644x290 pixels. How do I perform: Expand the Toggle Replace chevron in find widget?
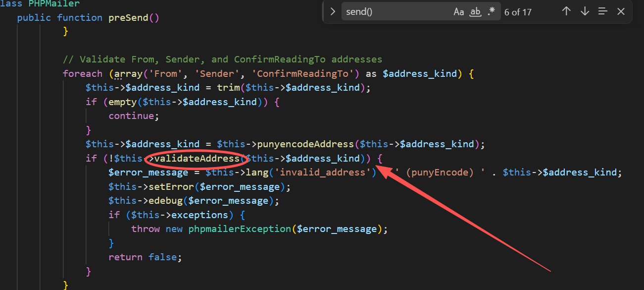[332, 12]
